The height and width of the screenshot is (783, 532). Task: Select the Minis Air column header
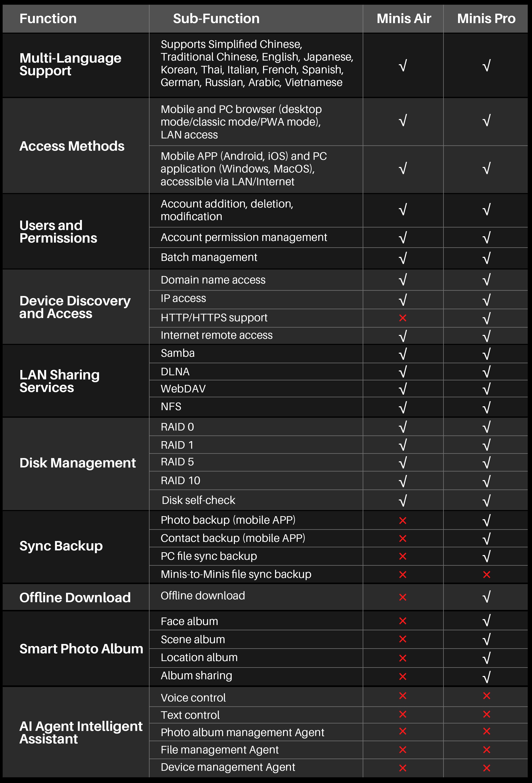tap(403, 19)
